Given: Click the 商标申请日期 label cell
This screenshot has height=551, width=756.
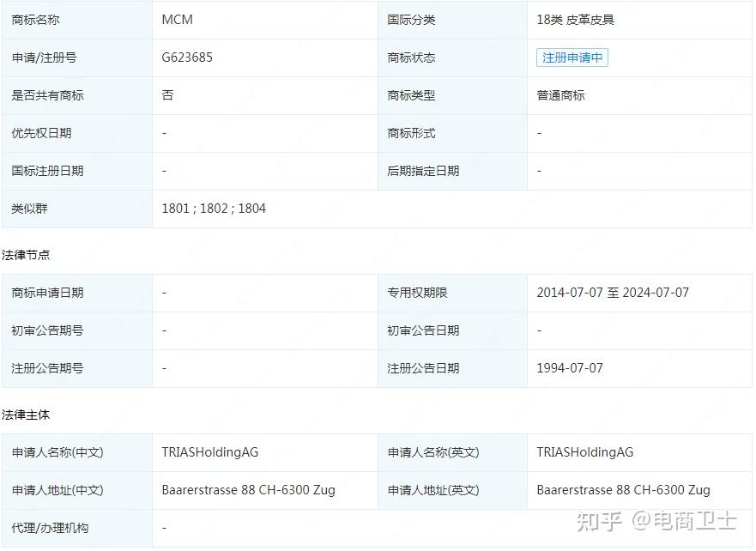Looking at the screenshot, I should (x=77, y=293).
